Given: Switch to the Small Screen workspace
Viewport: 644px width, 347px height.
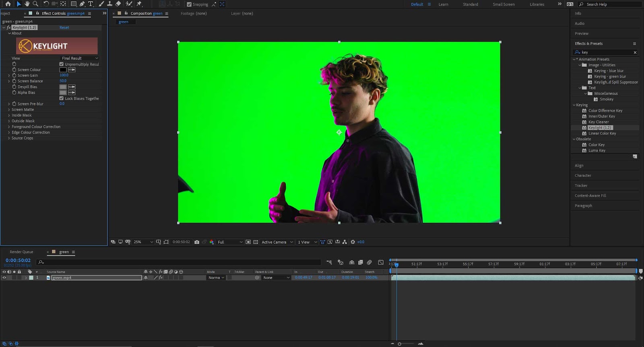Looking at the screenshot, I should pyautogui.click(x=504, y=4).
